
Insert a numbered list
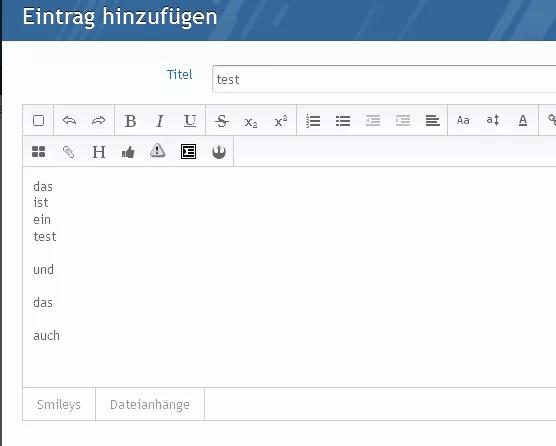tap(313, 121)
